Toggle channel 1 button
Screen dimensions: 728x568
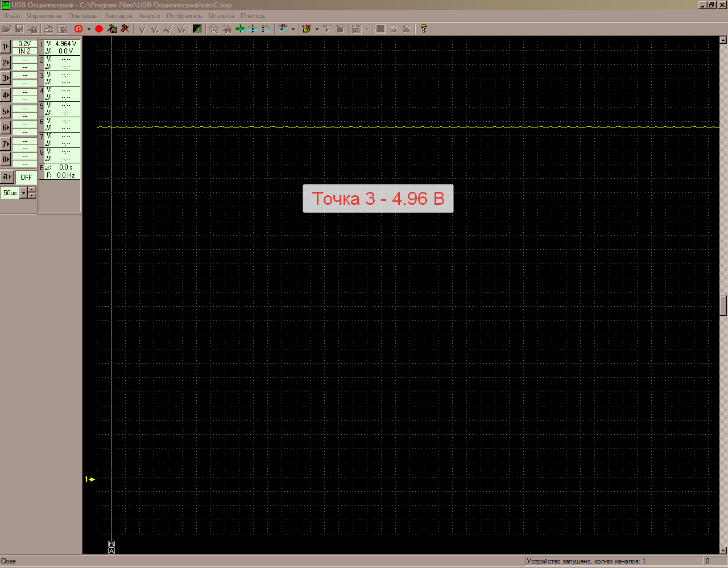(x=6, y=47)
